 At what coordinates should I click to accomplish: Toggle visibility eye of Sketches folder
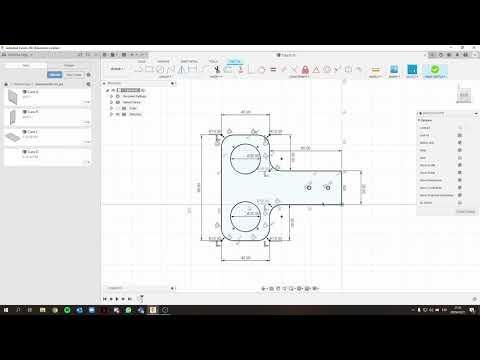pyautogui.click(x=118, y=114)
